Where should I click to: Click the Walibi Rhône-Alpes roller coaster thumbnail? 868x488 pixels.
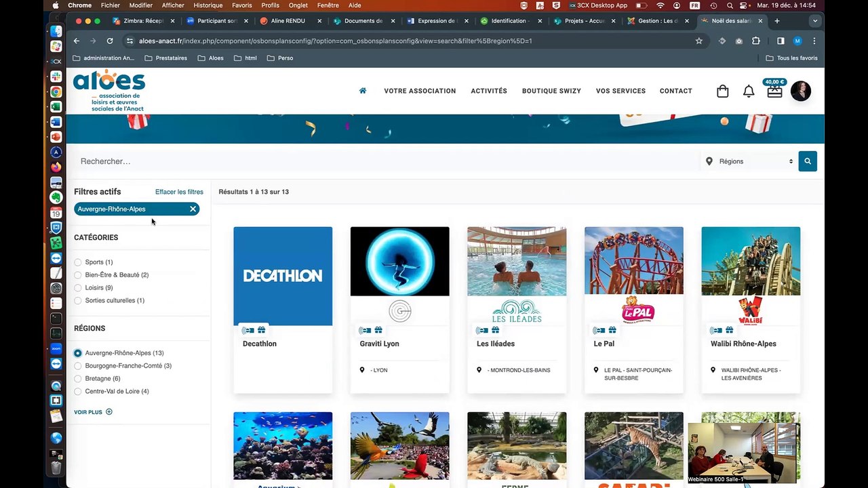[x=751, y=261]
